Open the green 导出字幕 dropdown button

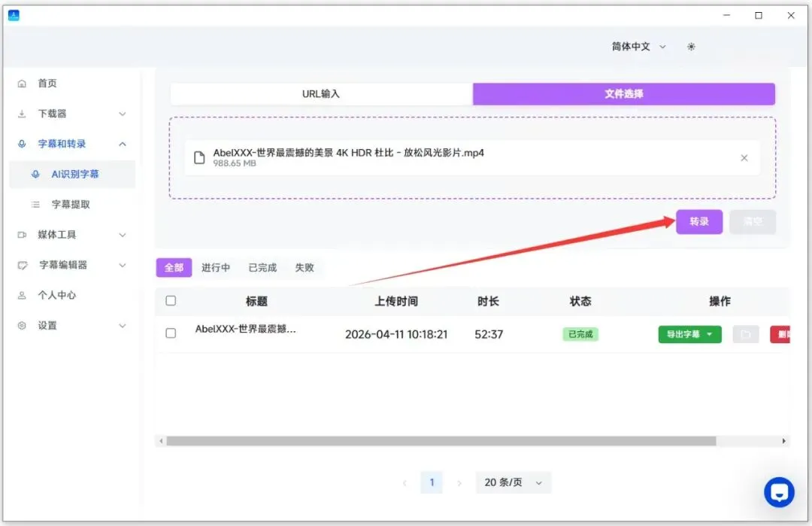(x=689, y=334)
